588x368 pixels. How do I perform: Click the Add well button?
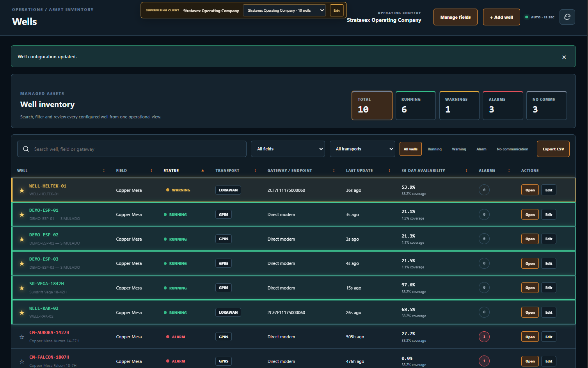(x=501, y=17)
